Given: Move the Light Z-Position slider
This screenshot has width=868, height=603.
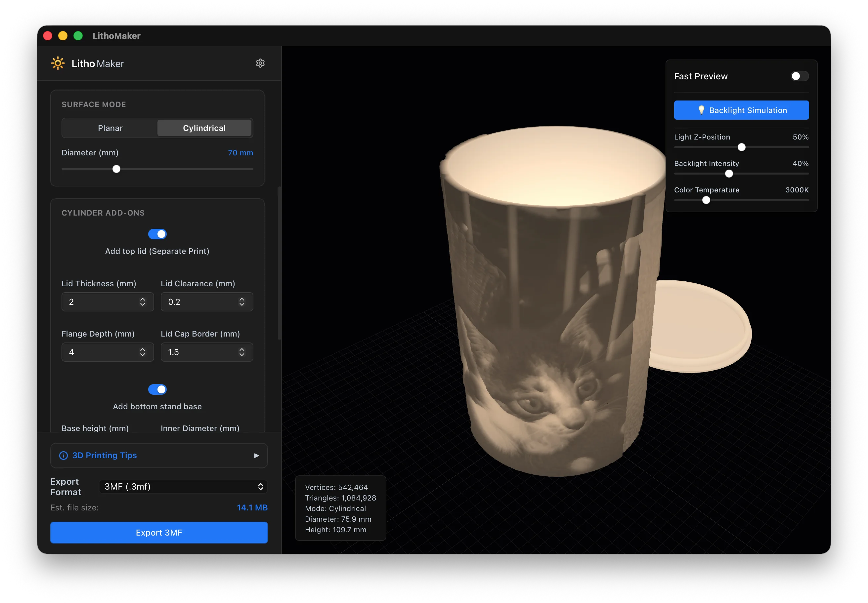Looking at the screenshot, I should pos(741,147).
